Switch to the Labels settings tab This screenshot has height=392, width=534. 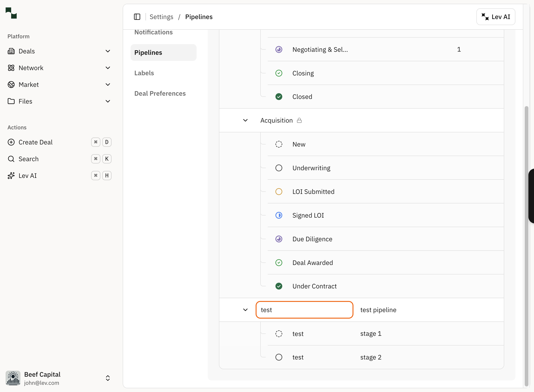[x=144, y=73]
